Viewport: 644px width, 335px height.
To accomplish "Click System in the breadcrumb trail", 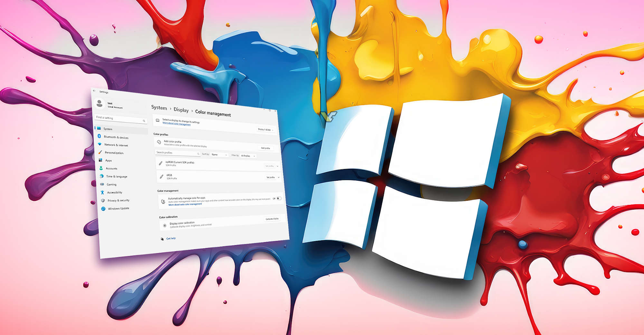I will click(158, 108).
